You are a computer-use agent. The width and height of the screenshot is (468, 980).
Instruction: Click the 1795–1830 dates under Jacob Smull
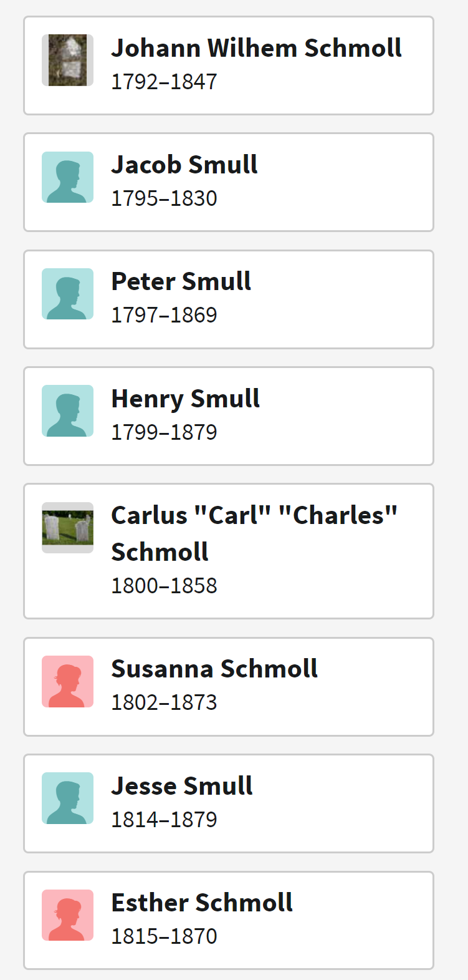(x=164, y=198)
